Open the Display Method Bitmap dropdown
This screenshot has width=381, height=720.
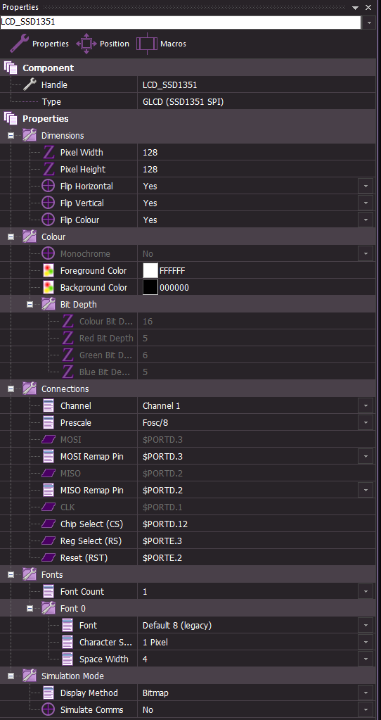(x=366, y=693)
